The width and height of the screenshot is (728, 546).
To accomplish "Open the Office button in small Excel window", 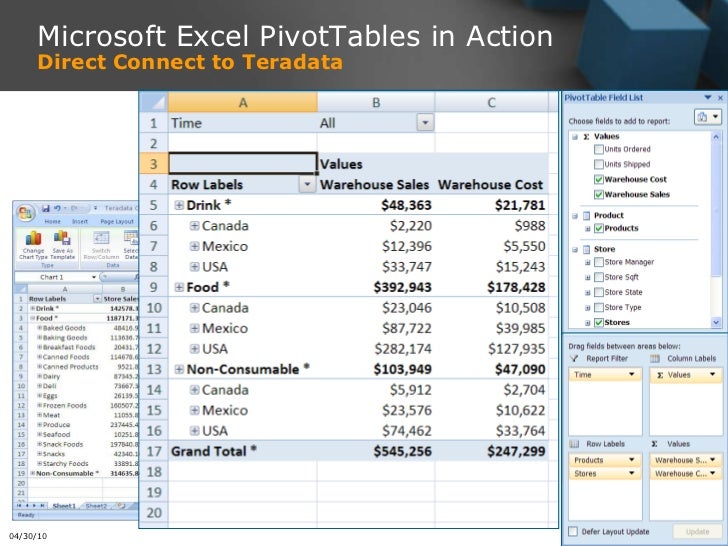I will pos(25,213).
